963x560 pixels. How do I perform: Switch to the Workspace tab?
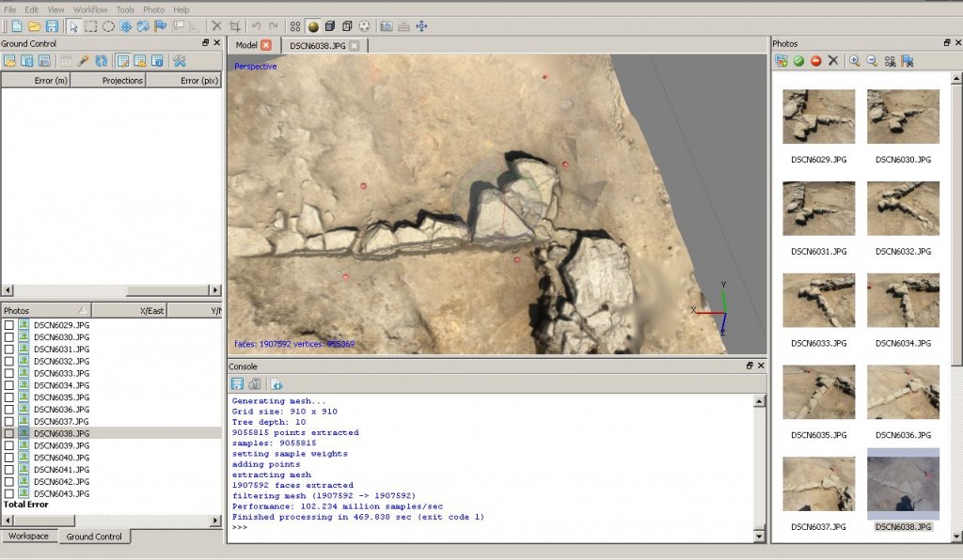[28, 536]
